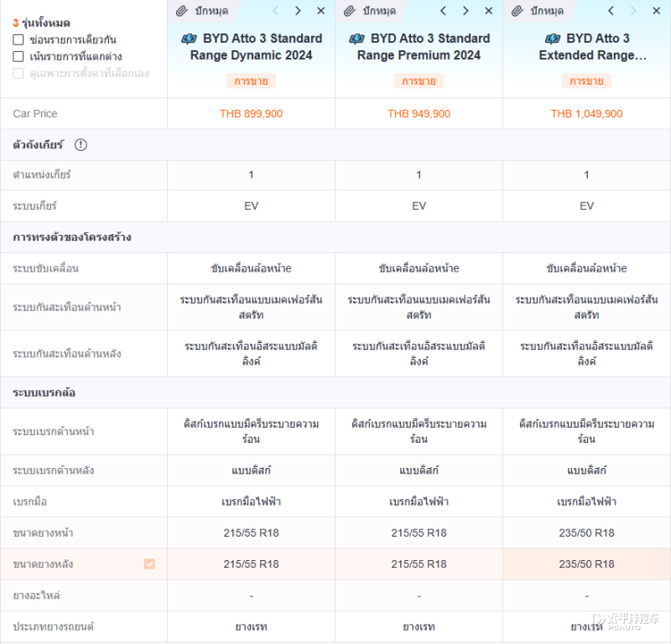671x644 pixels.
Task: Select the ระบบเกียร์ row label
Action: 34,205
